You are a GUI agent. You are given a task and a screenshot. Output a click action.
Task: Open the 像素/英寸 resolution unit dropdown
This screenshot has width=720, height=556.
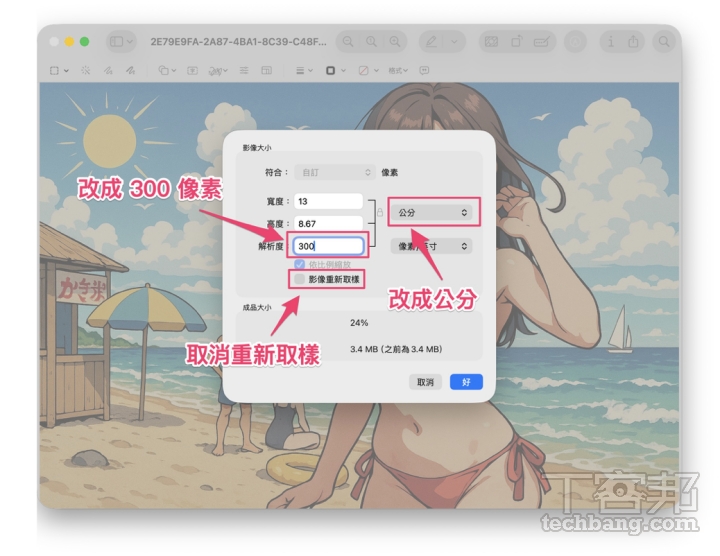431,247
